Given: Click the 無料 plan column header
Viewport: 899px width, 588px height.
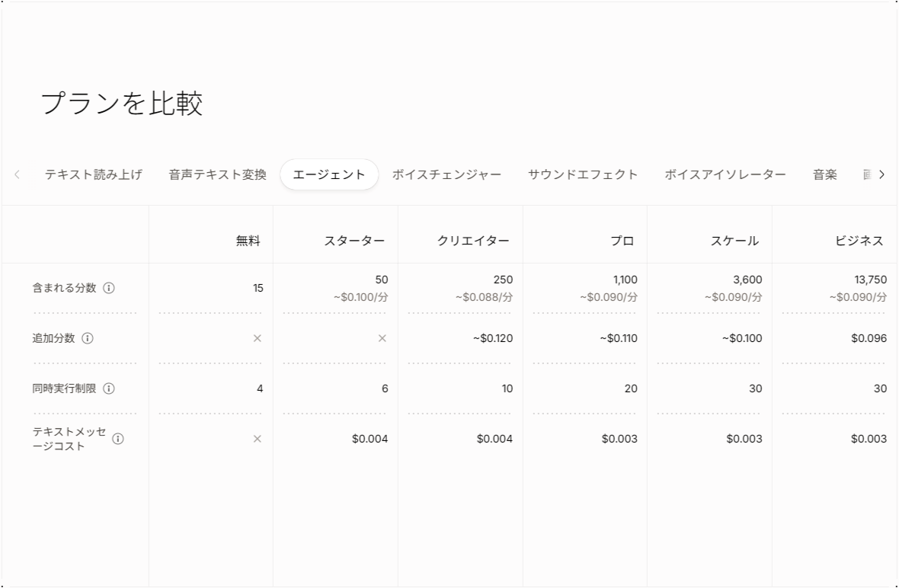Looking at the screenshot, I should point(248,241).
